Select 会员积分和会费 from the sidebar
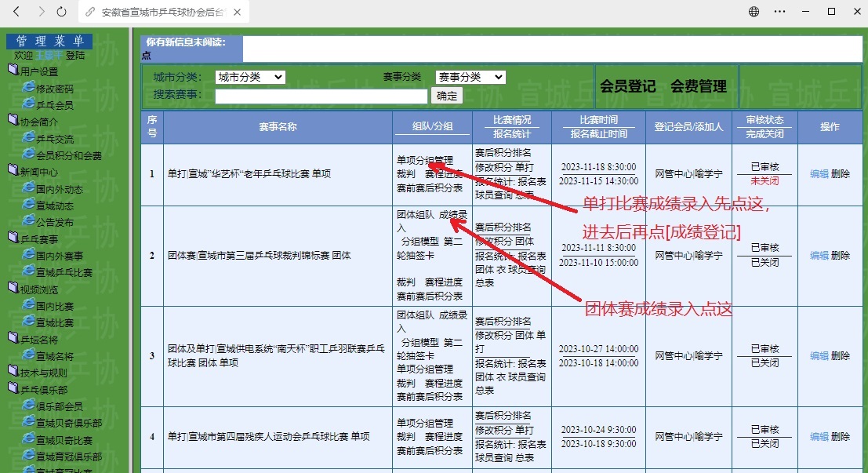The image size is (868, 473). [x=69, y=155]
